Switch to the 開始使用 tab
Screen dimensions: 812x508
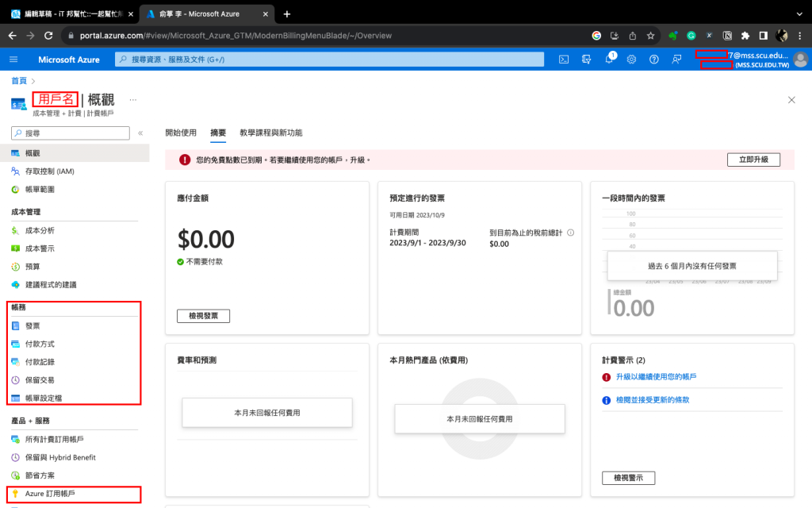(x=181, y=133)
